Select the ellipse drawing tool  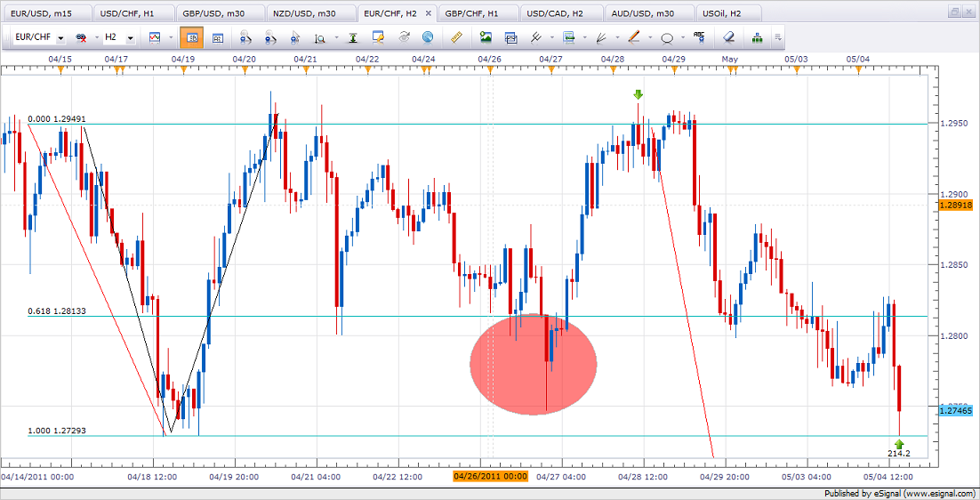coord(667,38)
